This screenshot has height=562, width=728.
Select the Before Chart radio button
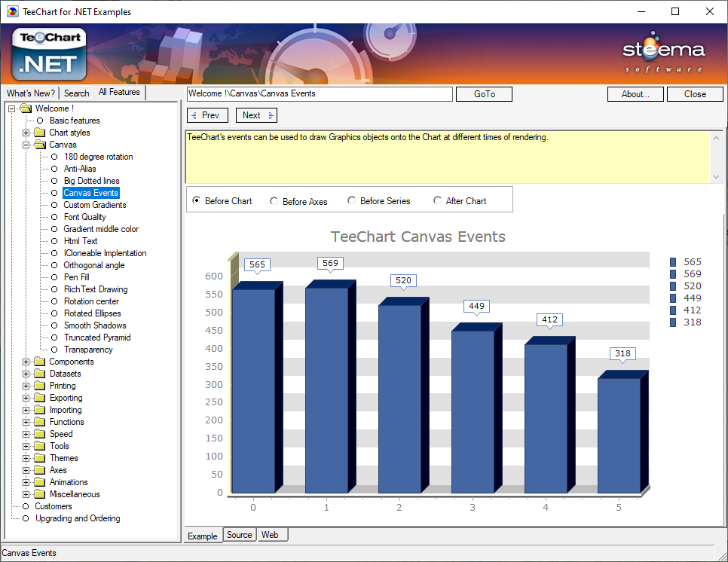[197, 200]
